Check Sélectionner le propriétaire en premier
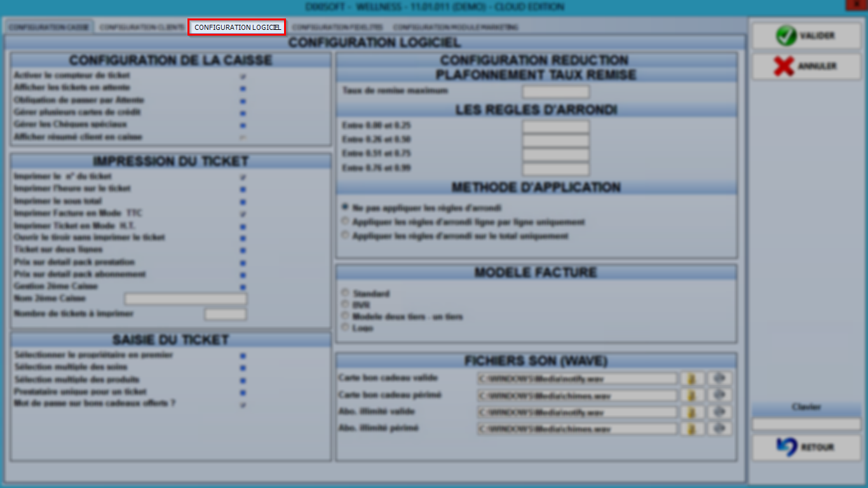Viewport: 868px width, 488px height. (243, 356)
